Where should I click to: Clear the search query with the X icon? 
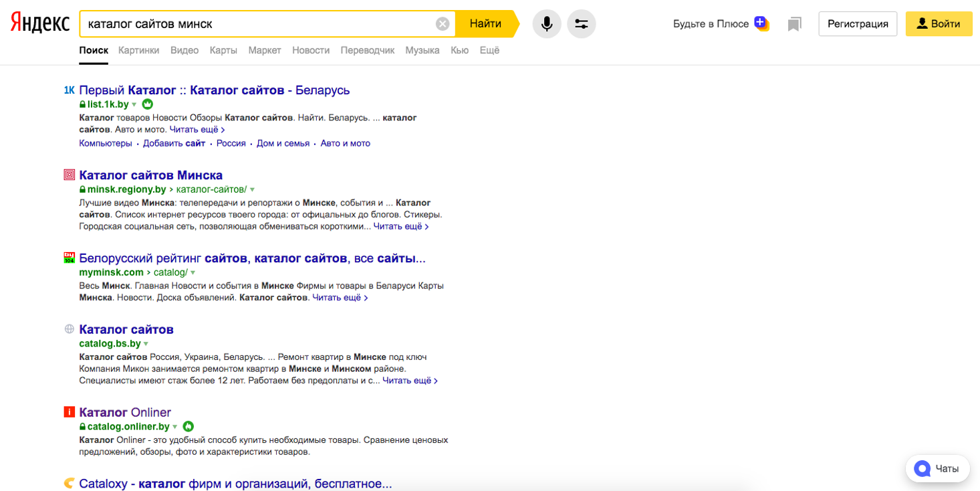443,24
